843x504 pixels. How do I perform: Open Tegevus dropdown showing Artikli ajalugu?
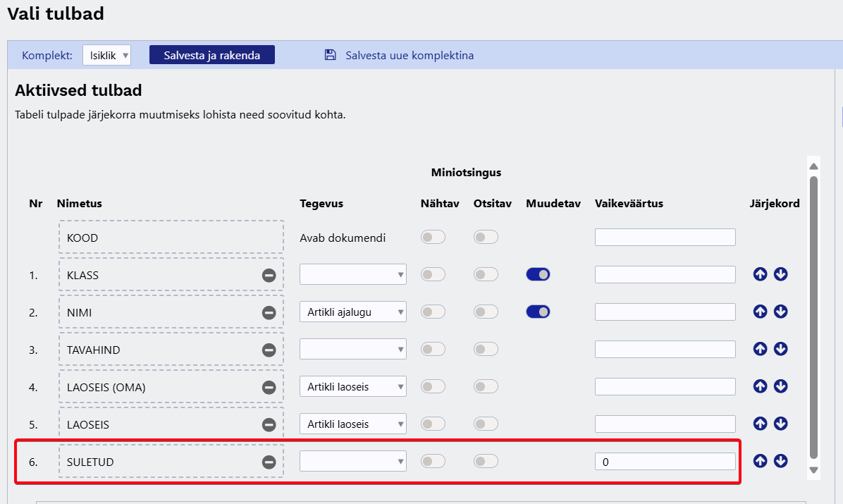click(x=352, y=312)
